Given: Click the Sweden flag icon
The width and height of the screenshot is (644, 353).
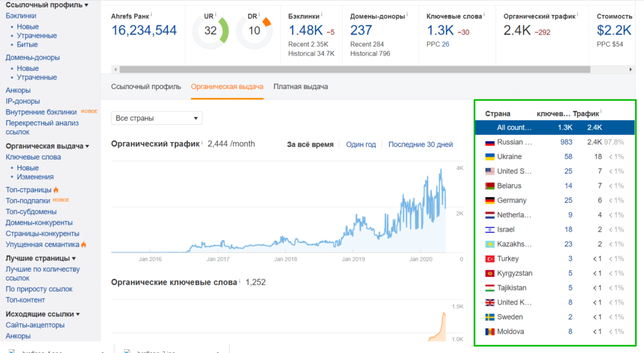Looking at the screenshot, I should coord(489,317).
